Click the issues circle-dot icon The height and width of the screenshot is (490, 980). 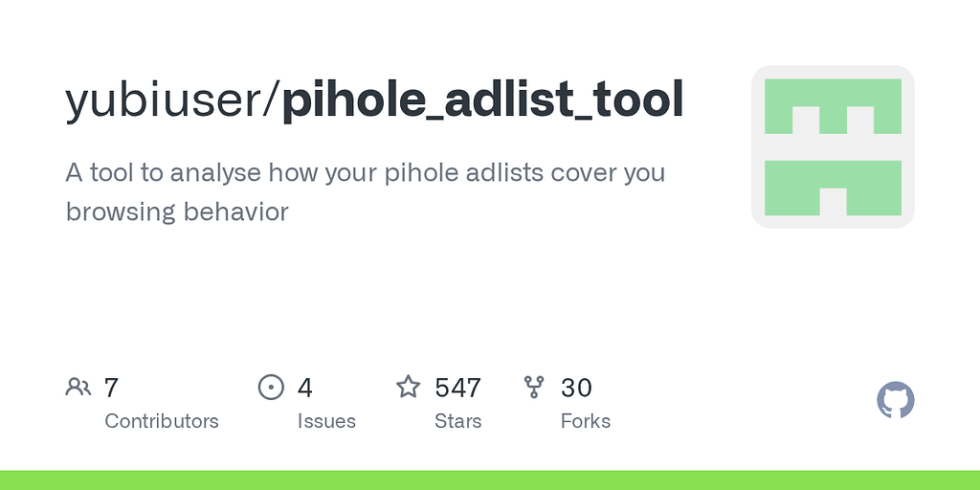(272, 387)
